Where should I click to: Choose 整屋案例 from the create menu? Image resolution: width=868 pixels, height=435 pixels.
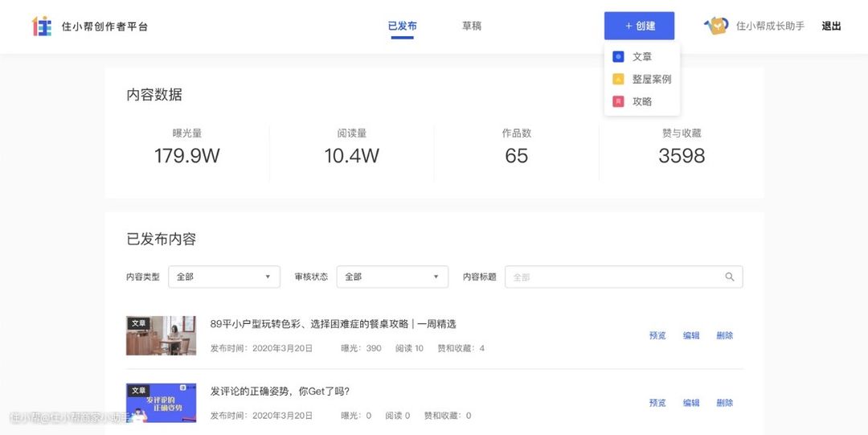pos(651,80)
